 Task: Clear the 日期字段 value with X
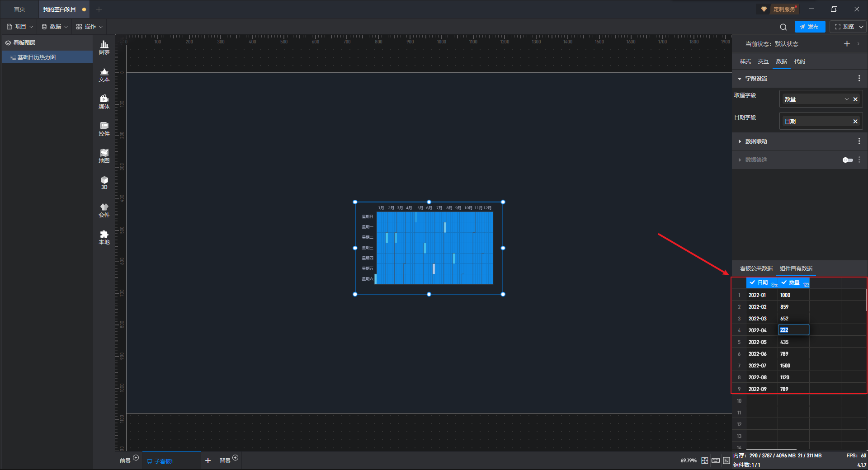(x=855, y=122)
